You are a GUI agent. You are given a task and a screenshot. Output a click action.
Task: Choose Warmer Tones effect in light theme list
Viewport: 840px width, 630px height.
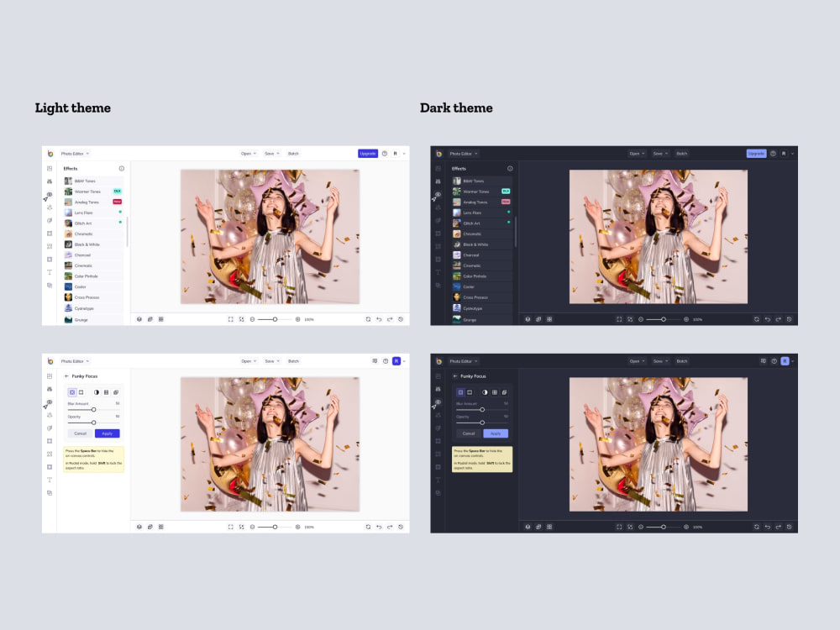tap(93, 192)
